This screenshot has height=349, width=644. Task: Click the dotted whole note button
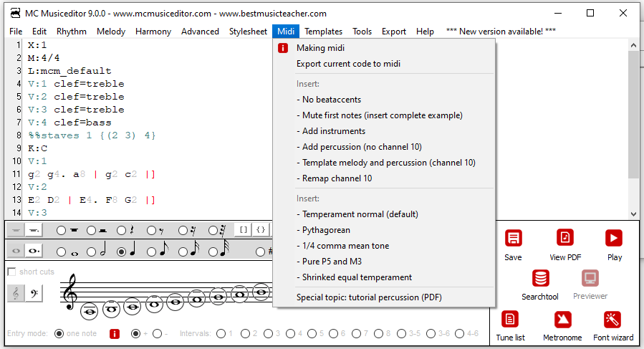[34, 250]
